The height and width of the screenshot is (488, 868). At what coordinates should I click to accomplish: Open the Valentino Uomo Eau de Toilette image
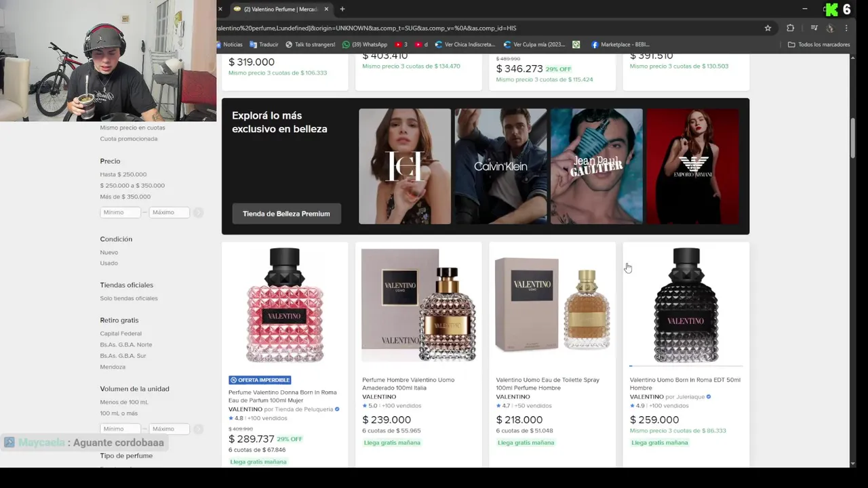click(552, 305)
